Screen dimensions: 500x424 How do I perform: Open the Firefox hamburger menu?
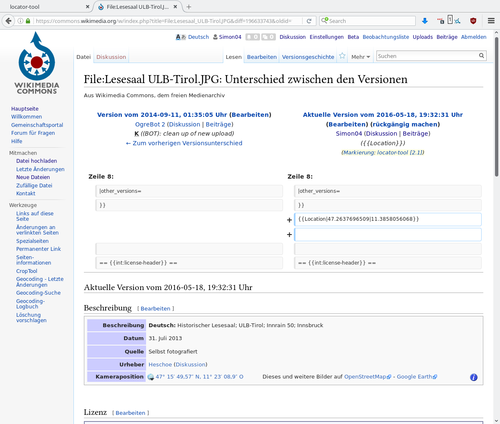tap(491, 21)
